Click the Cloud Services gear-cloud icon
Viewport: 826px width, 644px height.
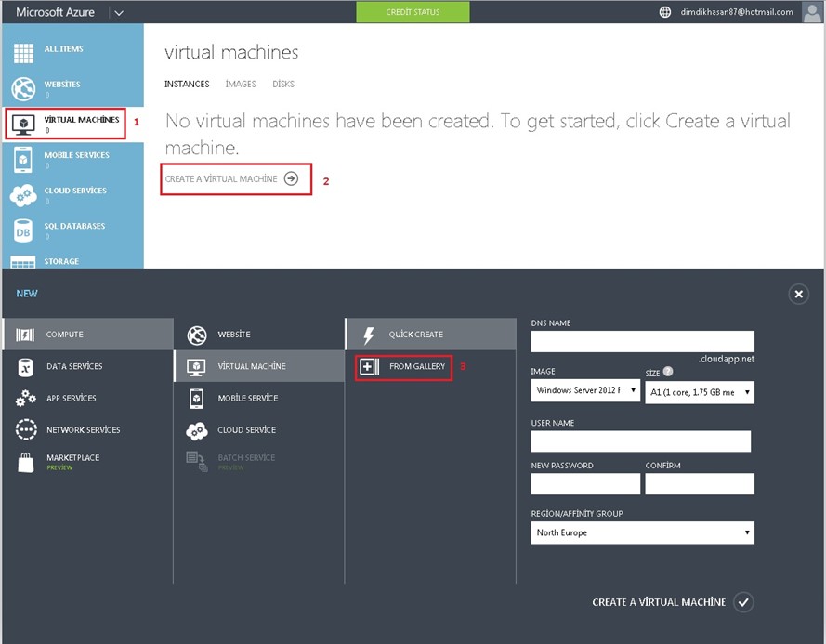pyautogui.click(x=23, y=195)
